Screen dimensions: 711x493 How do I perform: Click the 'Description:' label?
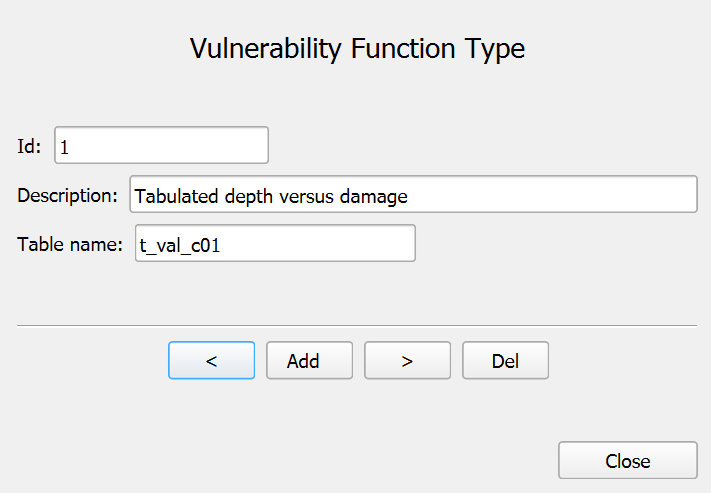[67, 195]
